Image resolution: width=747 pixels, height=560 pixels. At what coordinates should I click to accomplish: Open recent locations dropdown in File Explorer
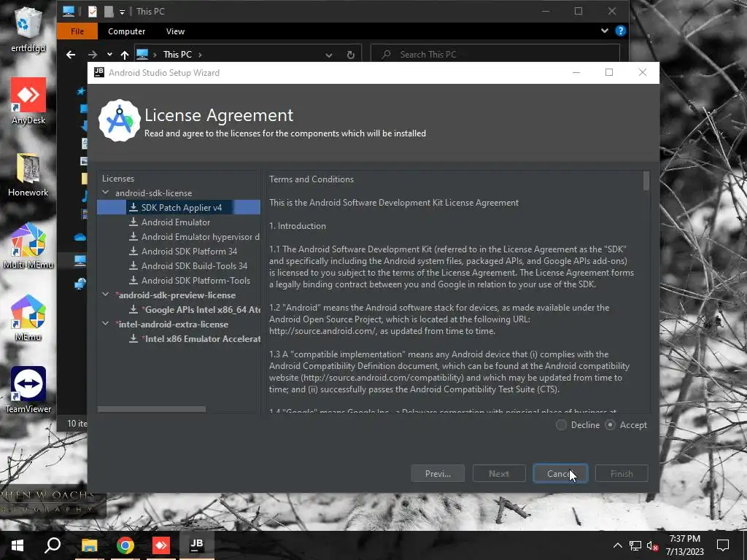(x=109, y=55)
